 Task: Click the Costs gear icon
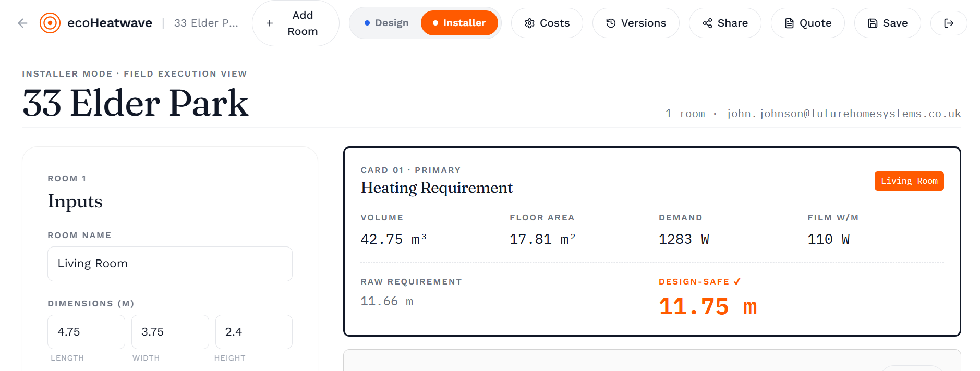point(529,23)
